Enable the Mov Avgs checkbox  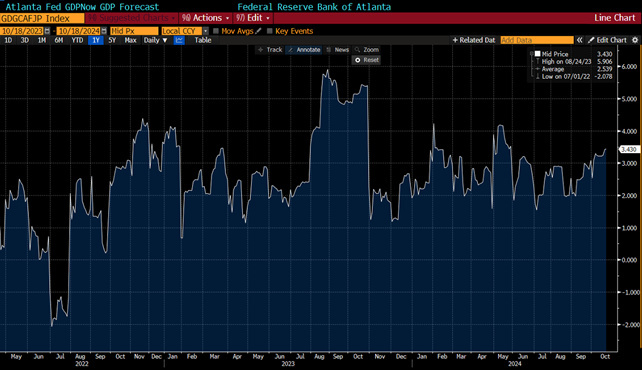[216, 31]
